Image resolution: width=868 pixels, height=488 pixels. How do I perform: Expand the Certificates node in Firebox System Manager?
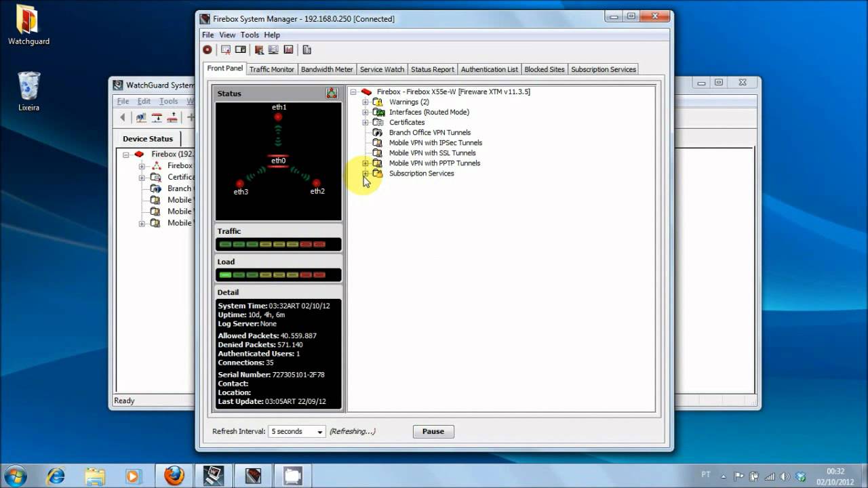365,122
